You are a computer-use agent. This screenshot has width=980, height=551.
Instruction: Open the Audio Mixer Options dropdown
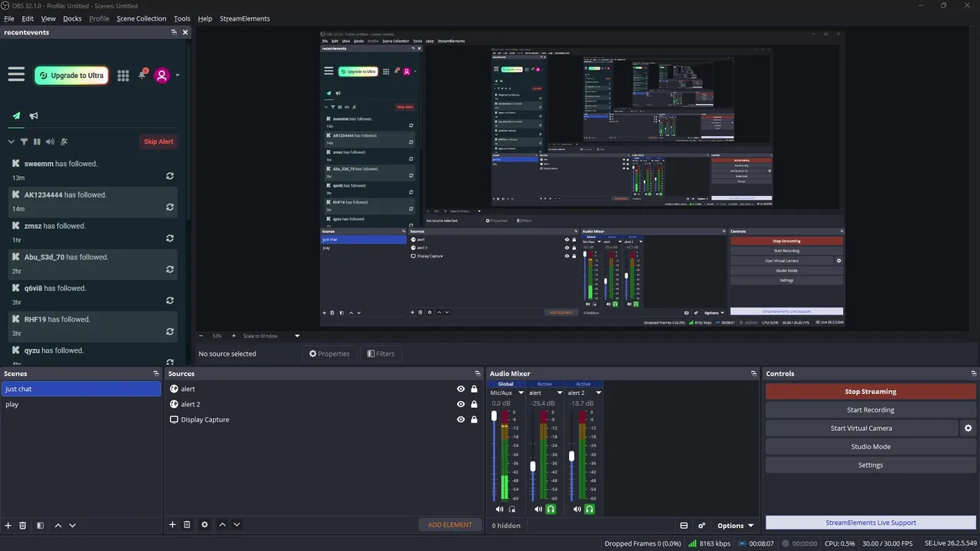point(735,526)
